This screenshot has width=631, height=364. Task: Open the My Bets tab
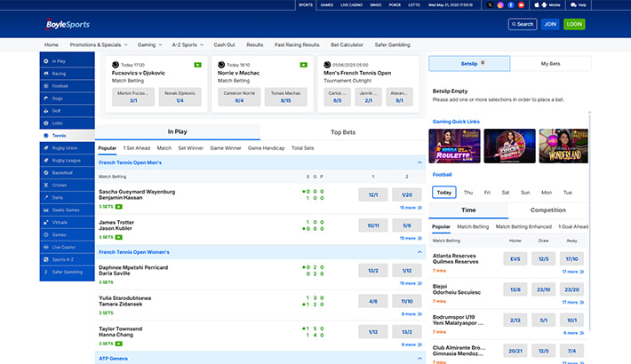pos(550,64)
